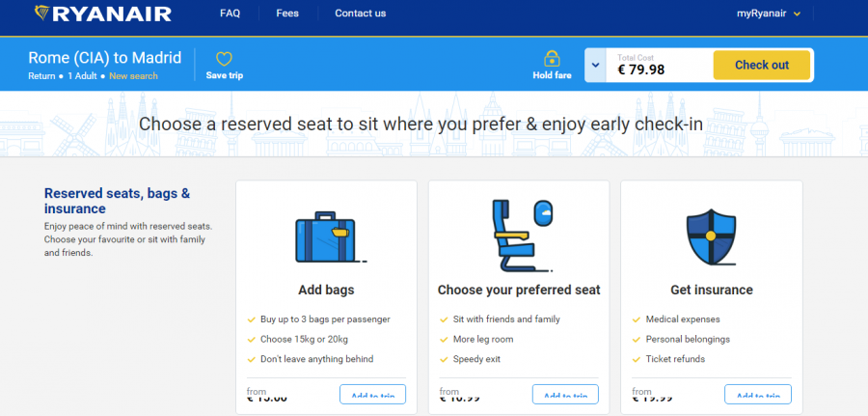Click the Rome (CIA) to Madrid heading
Viewport: 868px width, 416px height.
(x=104, y=57)
